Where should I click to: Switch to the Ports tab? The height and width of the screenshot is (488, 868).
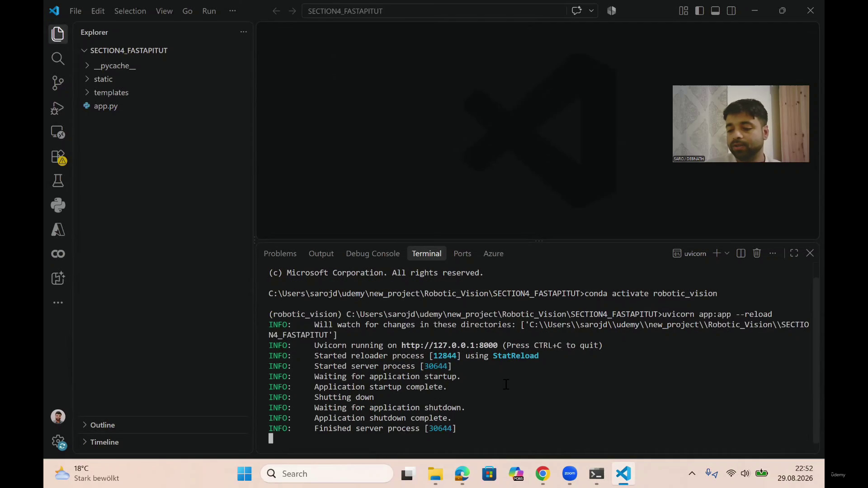click(462, 253)
